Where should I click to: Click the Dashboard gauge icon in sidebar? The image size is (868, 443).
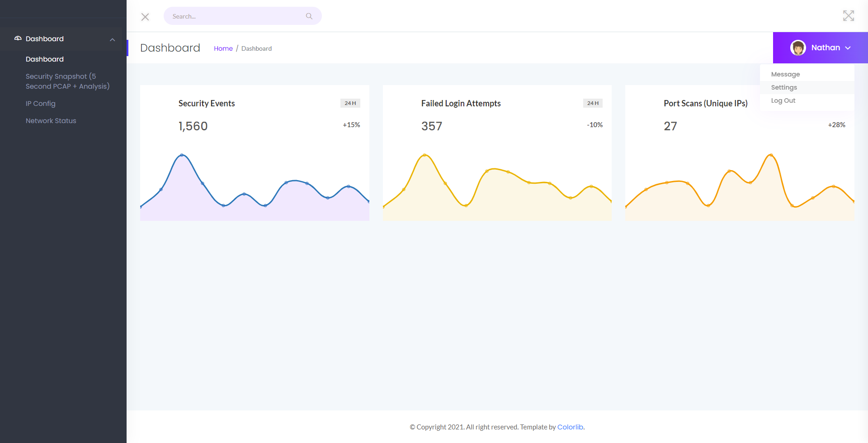click(x=18, y=38)
